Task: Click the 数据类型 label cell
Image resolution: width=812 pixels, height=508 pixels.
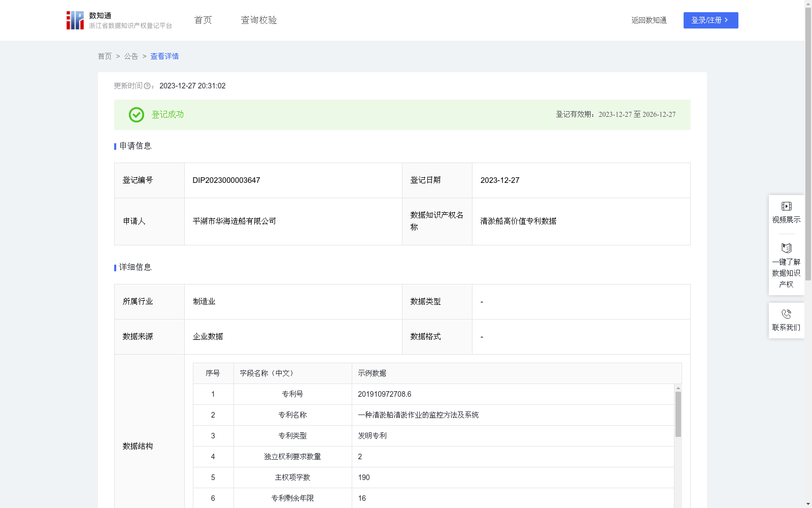Action: click(437, 302)
